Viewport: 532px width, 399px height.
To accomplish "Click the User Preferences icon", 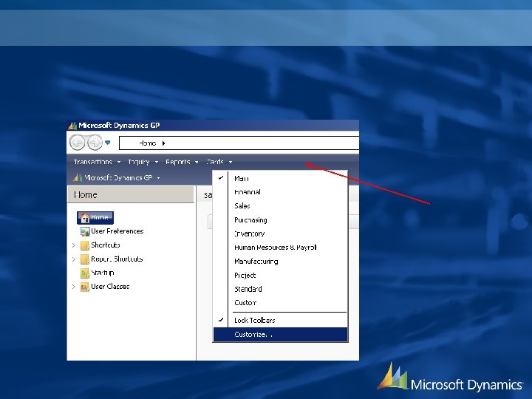I will coord(85,231).
